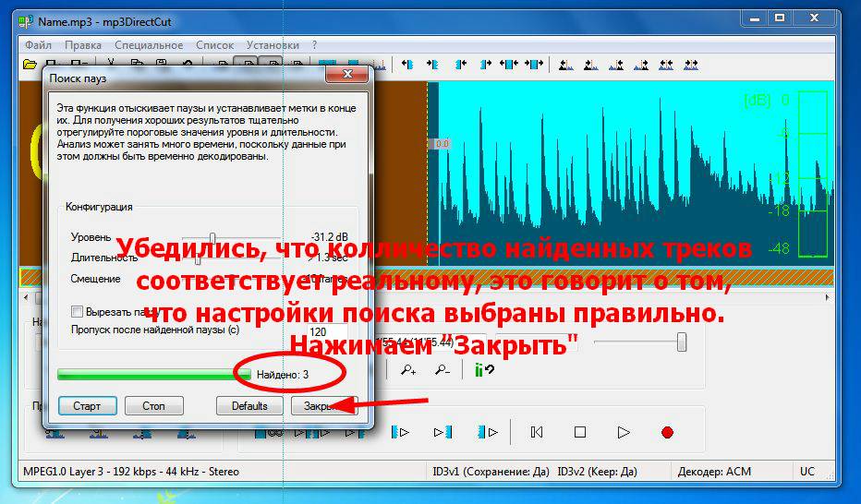Stop playback with the square button
The image size is (861, 504).
(580, 432)
